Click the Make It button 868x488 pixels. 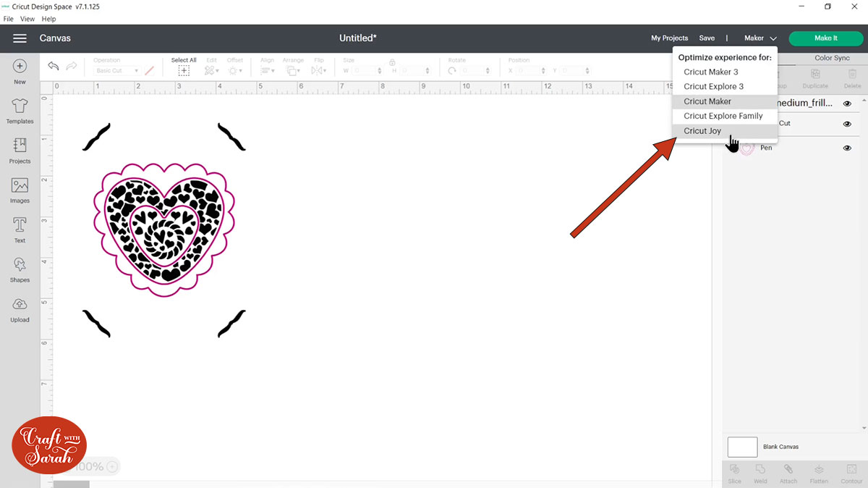tap(826, 38)
